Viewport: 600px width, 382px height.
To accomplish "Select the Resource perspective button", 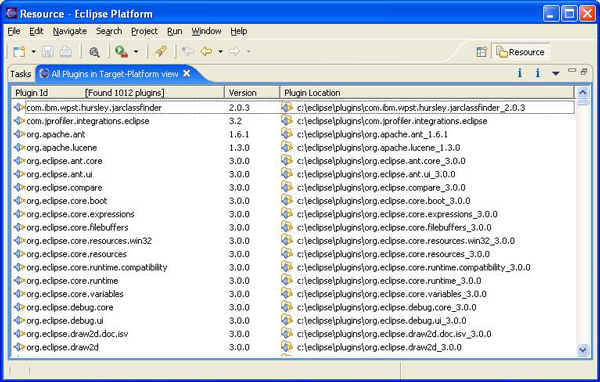I will click(521, 52).
